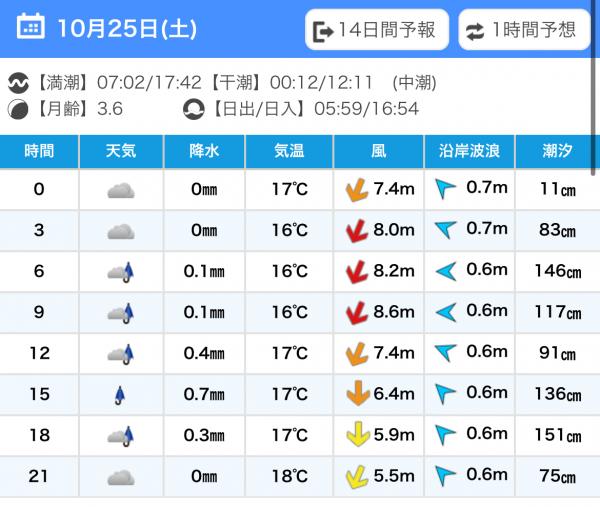Click the umbrella rain icon at 15時
This screenshot has width=600, height=507.
coord(122,394)
